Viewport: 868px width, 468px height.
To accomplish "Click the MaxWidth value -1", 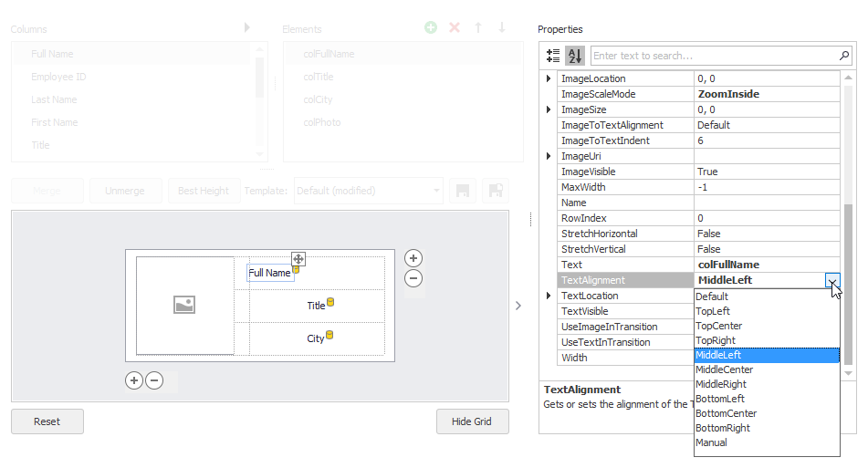I will tap(767, 187).
